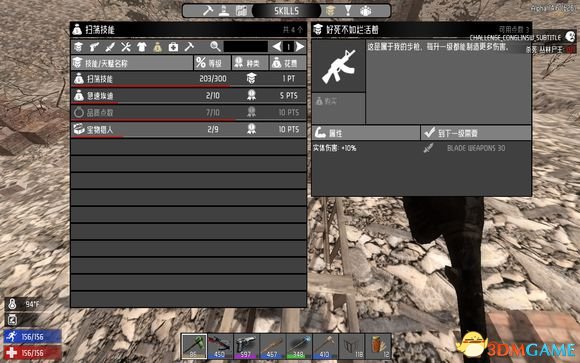The height and width of the screenshot is (363, 580).
Task: Sort by the percent level column header
Action: [212, 63]
